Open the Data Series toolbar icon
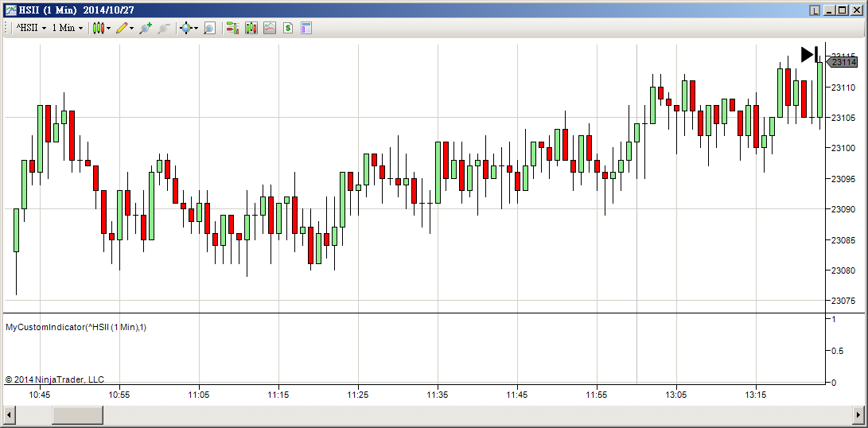868x428 pixels. tap(251, 28)
